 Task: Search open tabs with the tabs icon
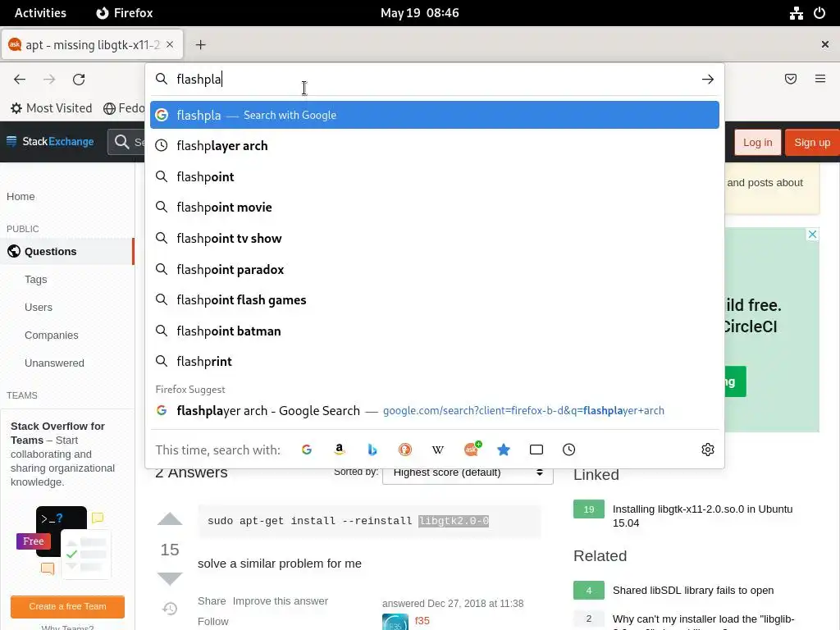pyautogui.click(x=536, y=450)
